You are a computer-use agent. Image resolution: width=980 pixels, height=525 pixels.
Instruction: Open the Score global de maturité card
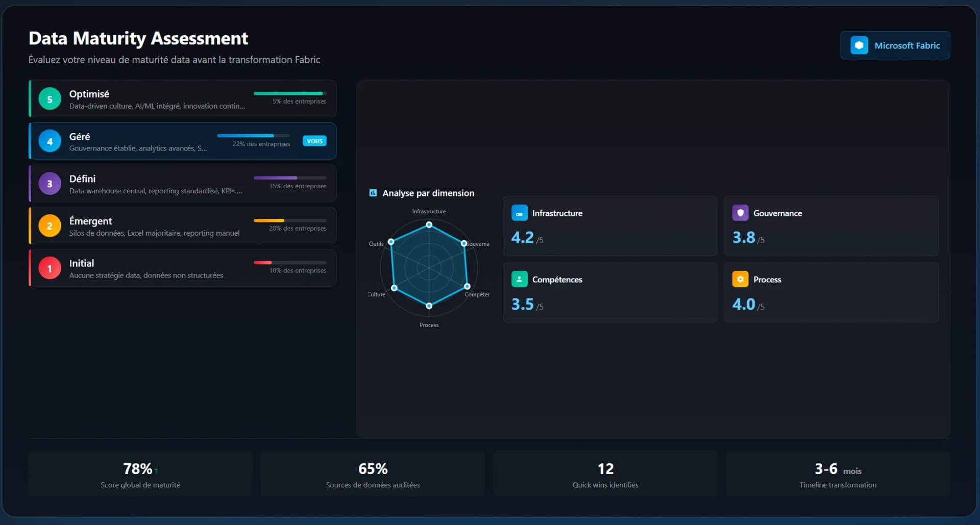pos(140,474)
